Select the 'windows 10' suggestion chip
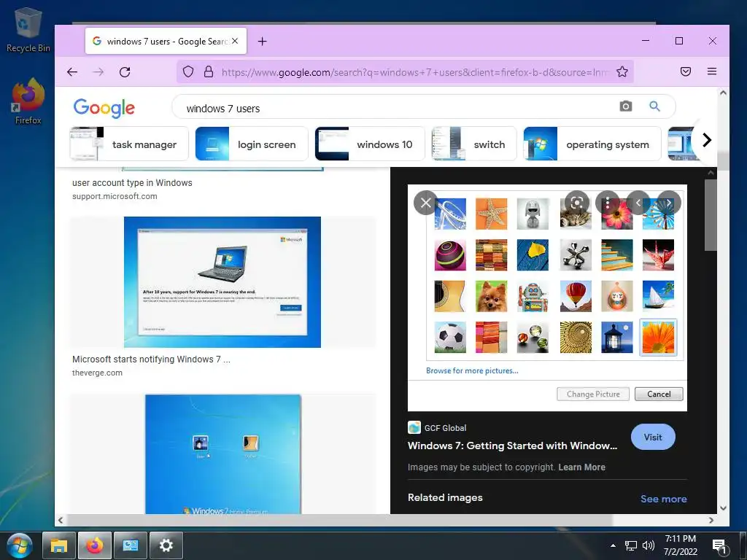747x560 pixels. 370,144
